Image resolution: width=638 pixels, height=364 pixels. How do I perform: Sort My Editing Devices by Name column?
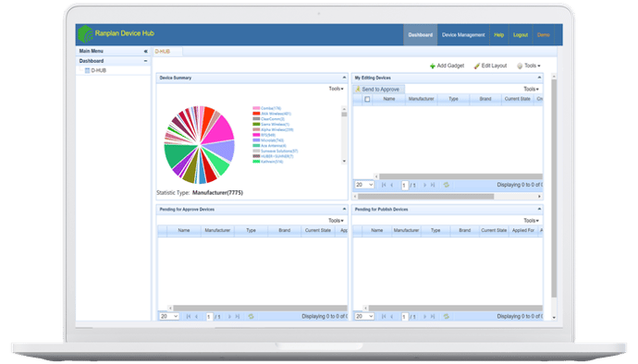click(x=389, y=99)
